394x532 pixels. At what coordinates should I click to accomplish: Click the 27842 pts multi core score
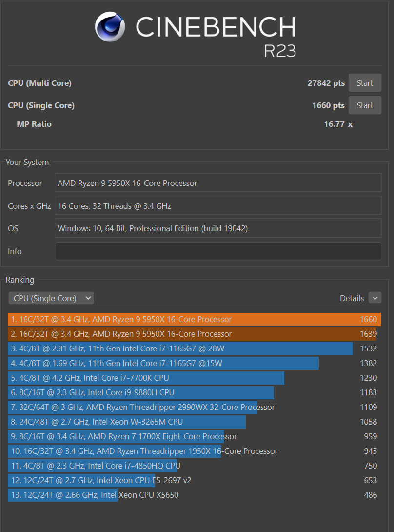(x=326, y=83)
